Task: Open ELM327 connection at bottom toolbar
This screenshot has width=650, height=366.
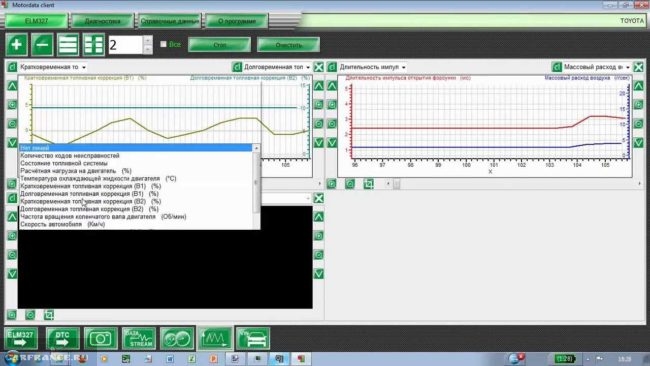Action: tap(21, 339)
